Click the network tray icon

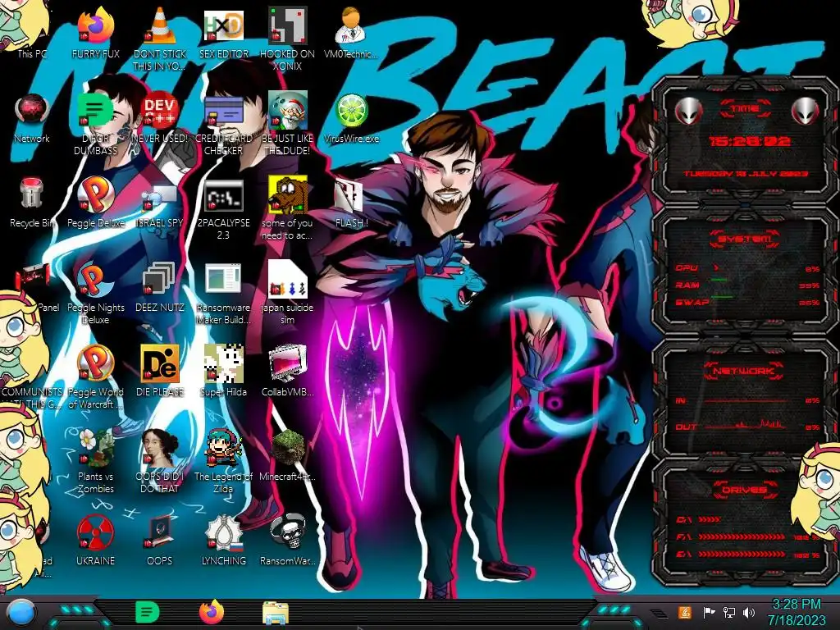point(728,612)
